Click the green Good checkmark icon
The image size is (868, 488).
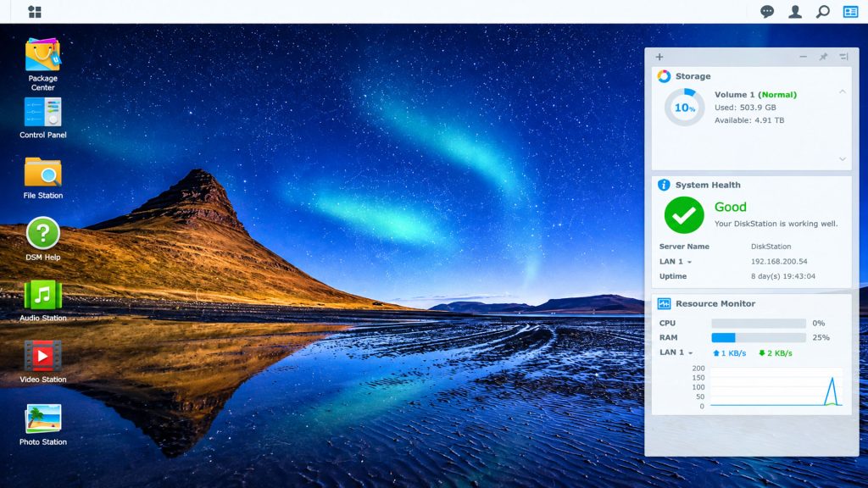[x=684, y=215]
